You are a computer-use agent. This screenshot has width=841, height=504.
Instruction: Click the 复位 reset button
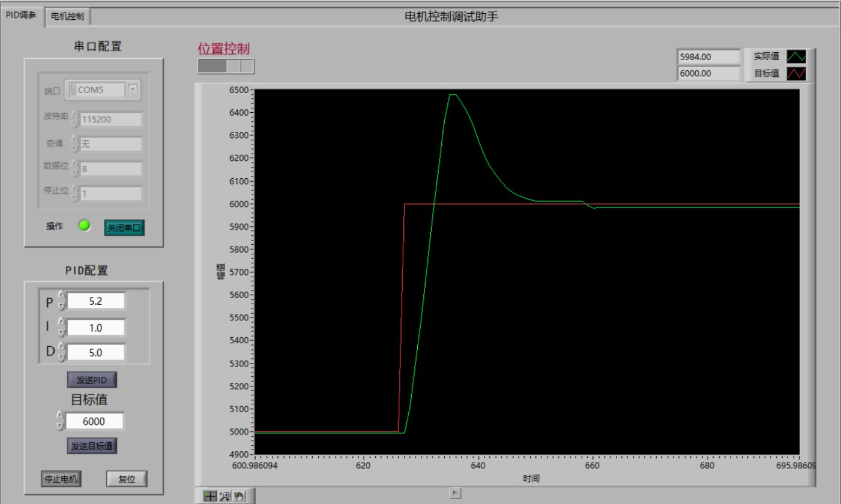tap(127, 479)
